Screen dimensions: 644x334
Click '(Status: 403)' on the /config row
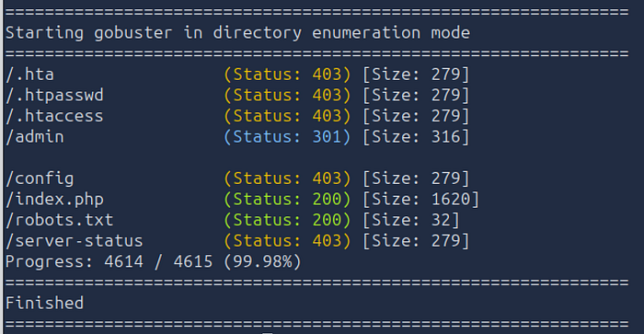click(x=287, y=179)
